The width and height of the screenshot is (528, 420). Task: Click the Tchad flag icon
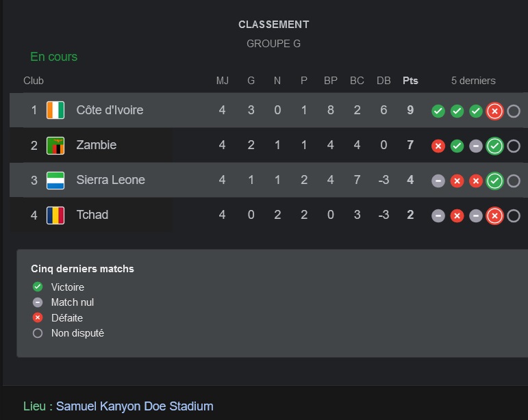tap(55, 215)
